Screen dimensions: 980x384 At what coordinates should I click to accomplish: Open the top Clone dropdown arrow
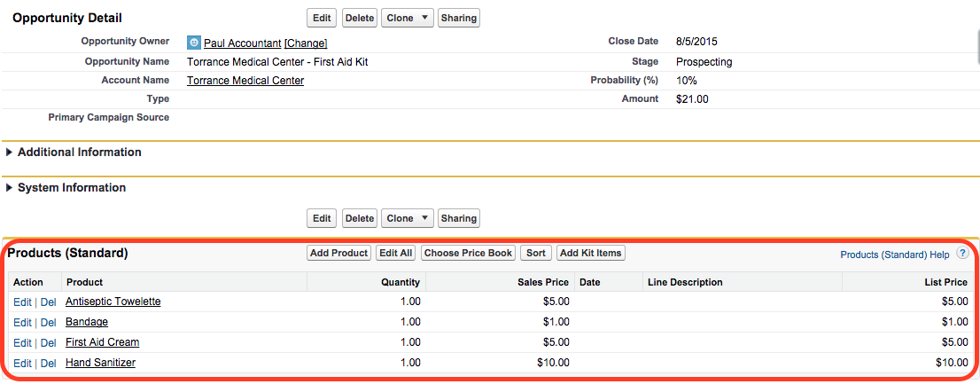point(425,18)
